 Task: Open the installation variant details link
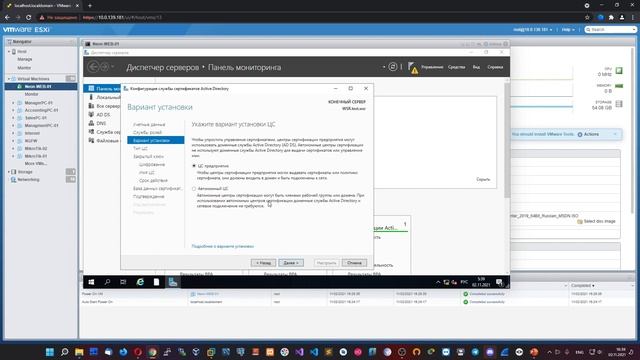[222, 246]
